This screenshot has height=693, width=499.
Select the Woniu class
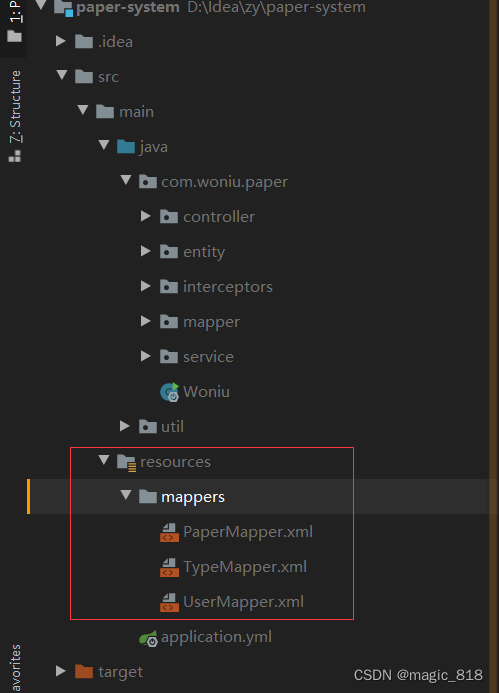click(x=206, y=392)
